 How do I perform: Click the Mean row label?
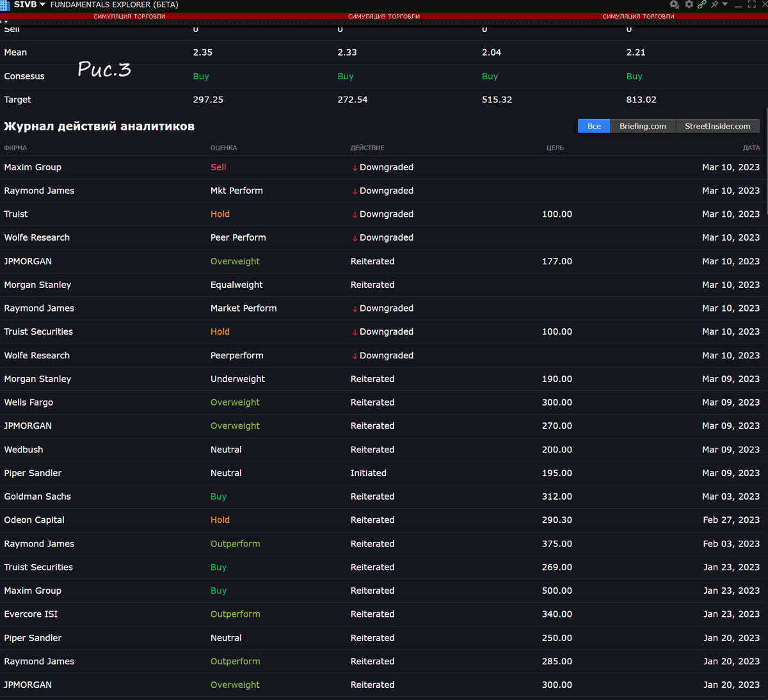pyautogui.click(x=15, y=52)
